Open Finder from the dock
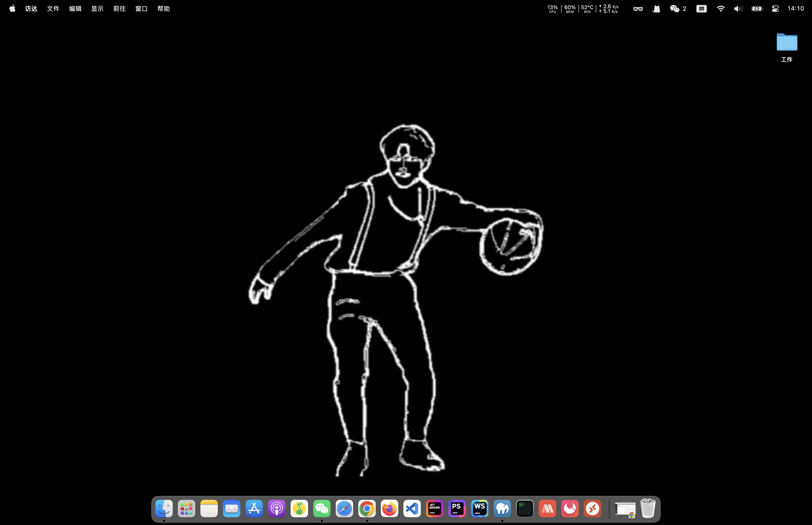This screenshot has height=525, width=812. tap(164, 509)
